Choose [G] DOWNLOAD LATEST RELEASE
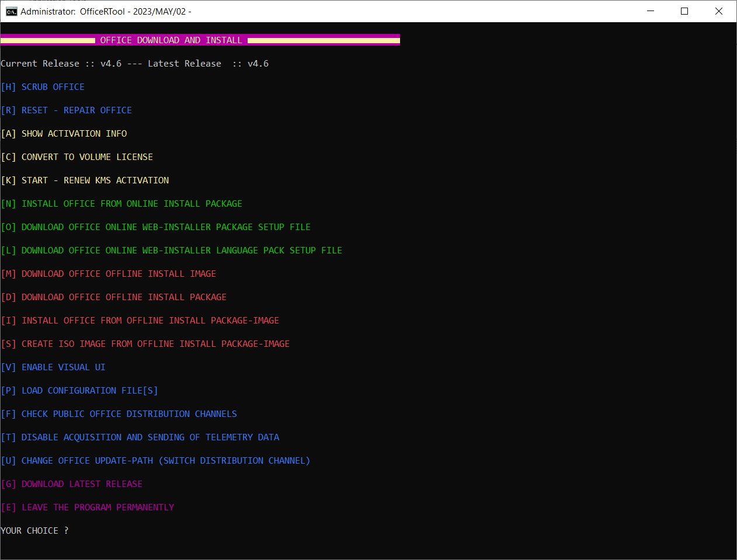The height and width of the screenshot is (560, 737). [72, 484]
